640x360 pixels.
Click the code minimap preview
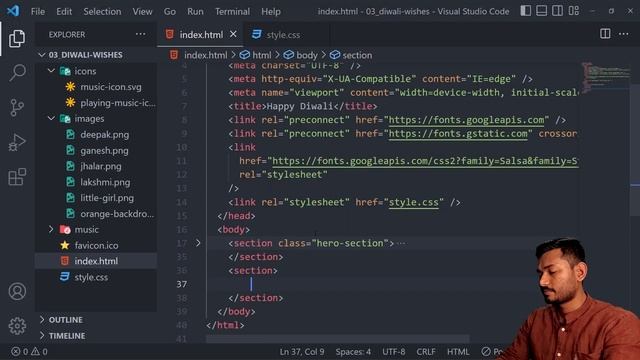pos(606,77)
